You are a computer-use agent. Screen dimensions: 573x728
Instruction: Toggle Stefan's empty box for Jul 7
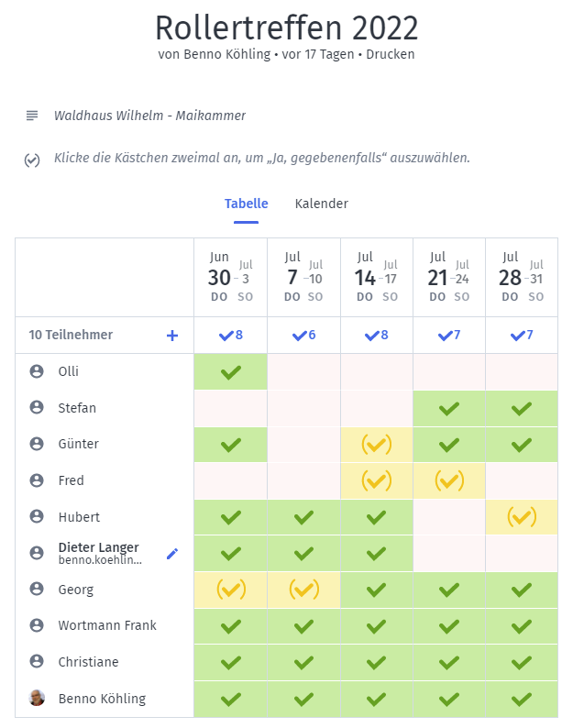tap(303, 408)
